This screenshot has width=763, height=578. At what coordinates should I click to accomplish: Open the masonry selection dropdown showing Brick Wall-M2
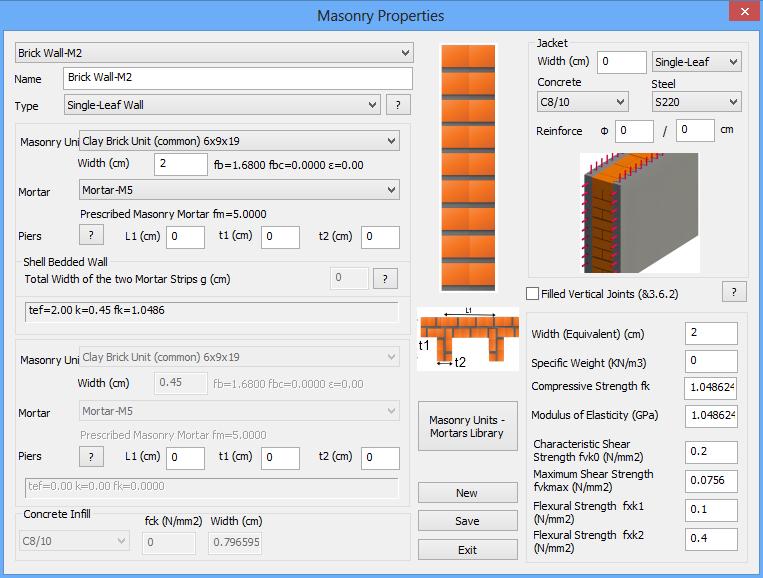pos(214,53)
